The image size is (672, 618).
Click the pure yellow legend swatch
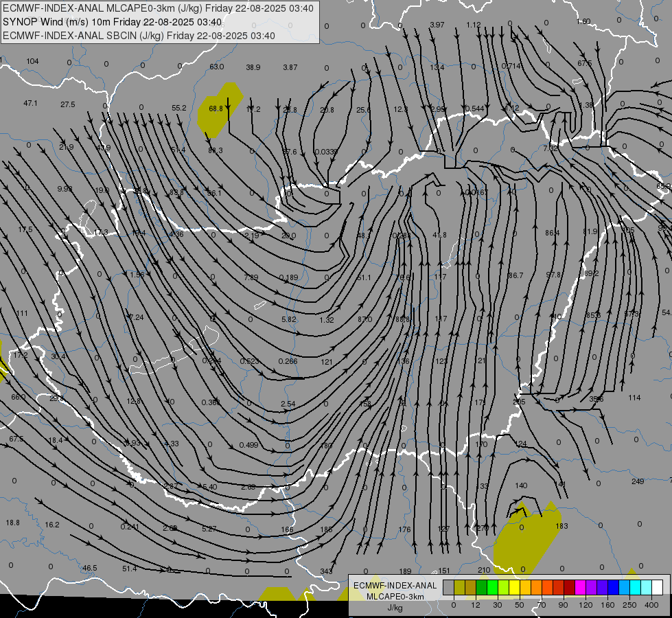click(x=514, y=587)
